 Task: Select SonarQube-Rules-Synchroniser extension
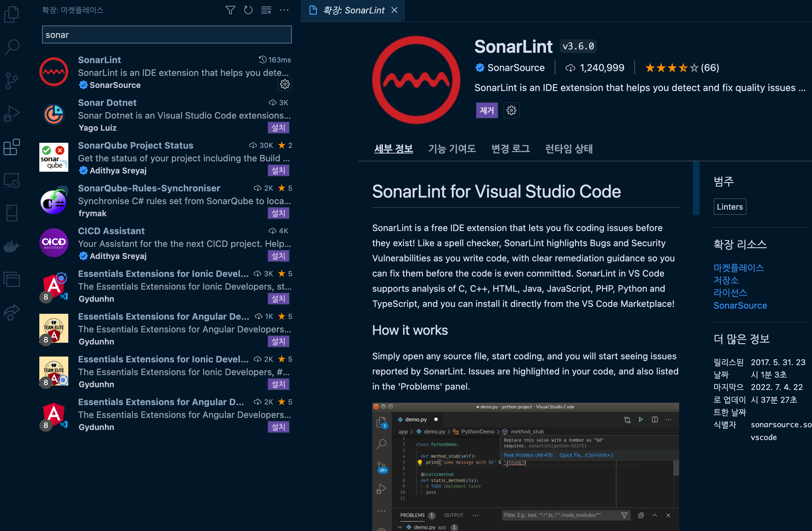click(x=166, y=201)
